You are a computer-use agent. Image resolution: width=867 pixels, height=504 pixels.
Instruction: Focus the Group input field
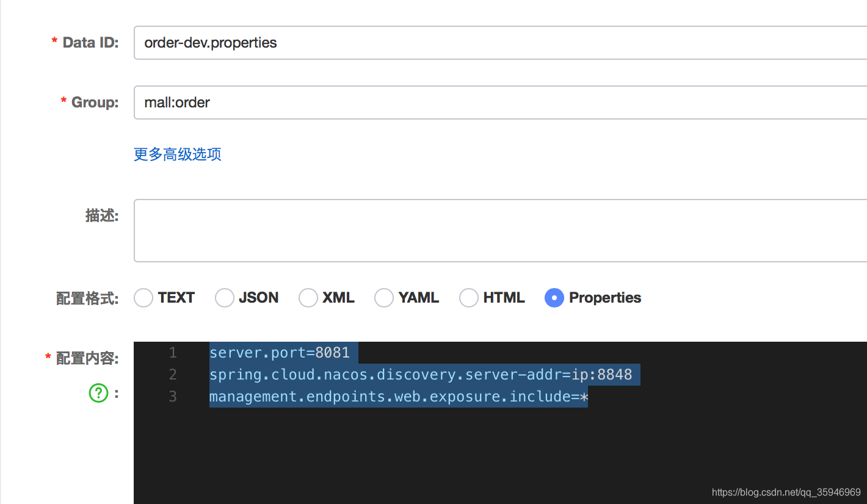point(500,103)
